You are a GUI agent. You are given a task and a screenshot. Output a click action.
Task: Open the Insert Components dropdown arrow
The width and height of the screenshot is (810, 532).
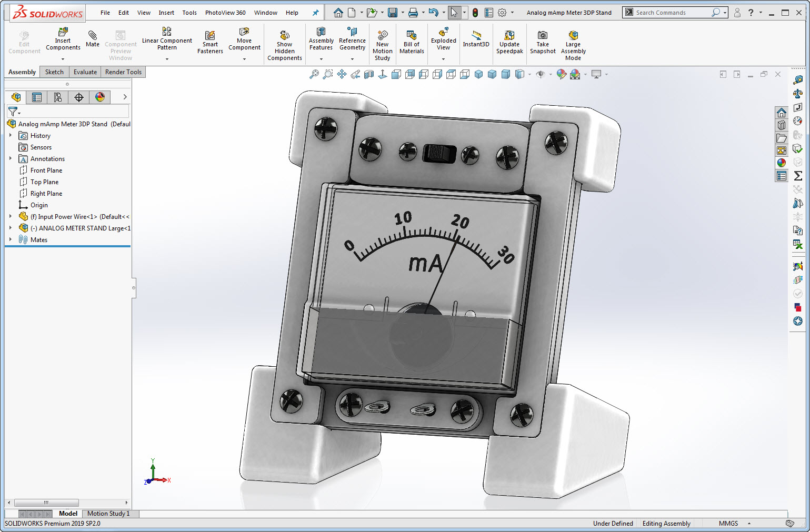(63, 59)
